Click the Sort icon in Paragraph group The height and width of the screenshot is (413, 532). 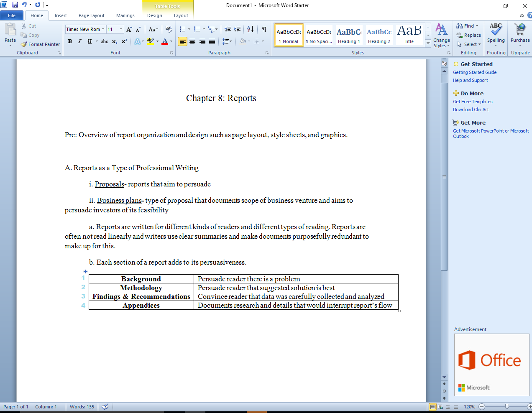point(250,29)
